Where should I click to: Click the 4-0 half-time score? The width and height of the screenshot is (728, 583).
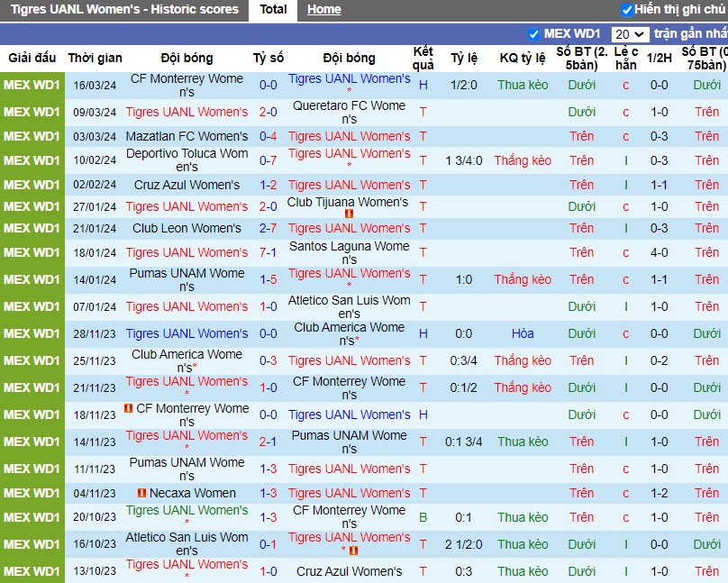pyautogui.click(x=659, y=252)
